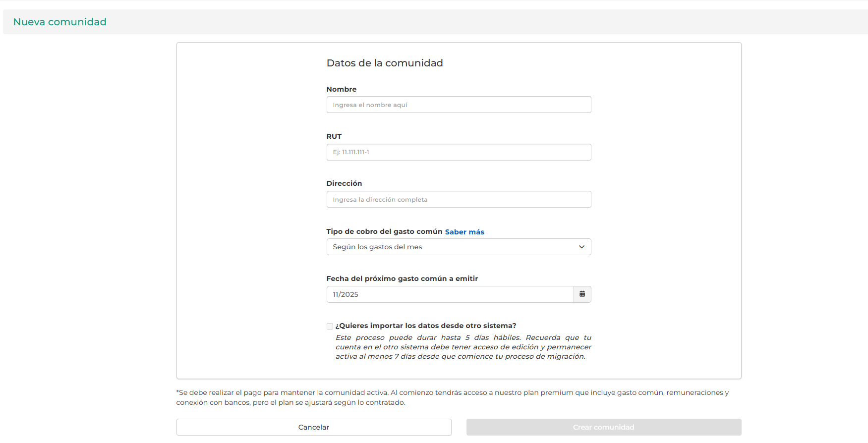Click the 'Tipo de cobro del gasto común' label

pyautogui.click(x=384, y=231)
